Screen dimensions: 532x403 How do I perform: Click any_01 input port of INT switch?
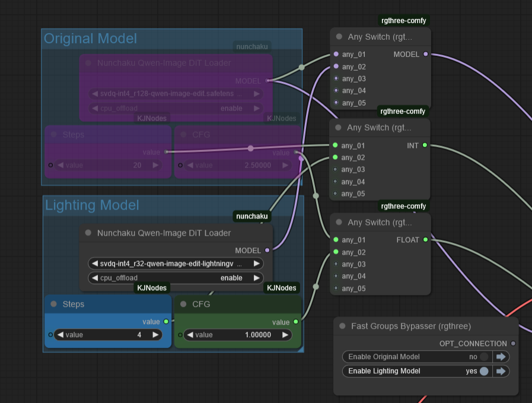point(335,145)
